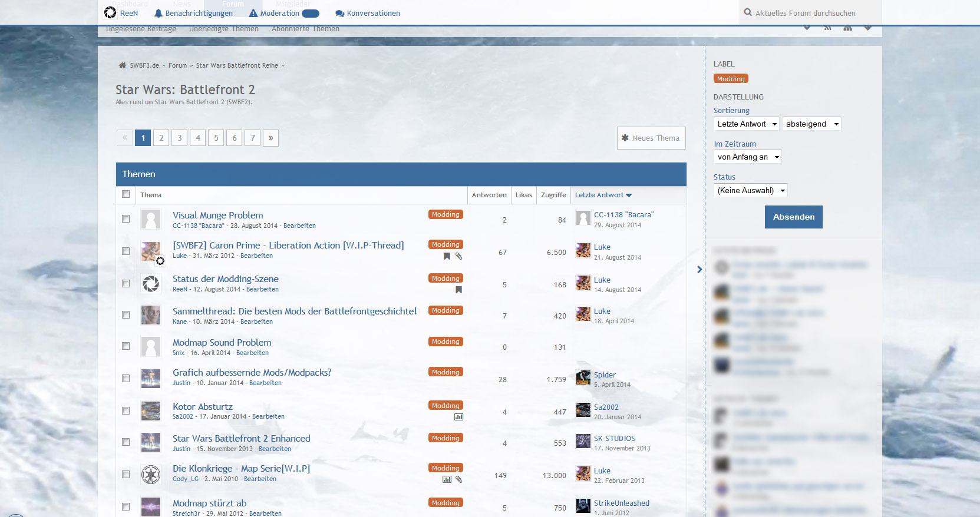Check the box for Sammelthread row
The image size is (980, 517).
click(x=126, y=314)
